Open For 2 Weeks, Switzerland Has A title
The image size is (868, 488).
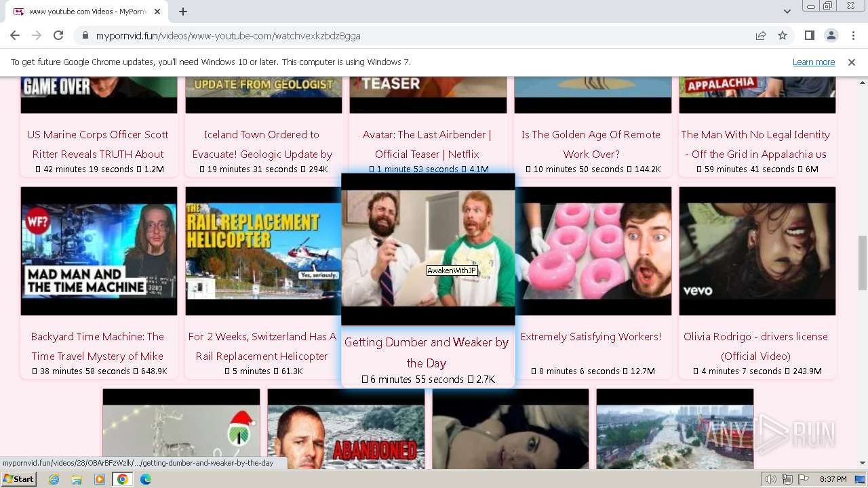click(x=262, y=346)
